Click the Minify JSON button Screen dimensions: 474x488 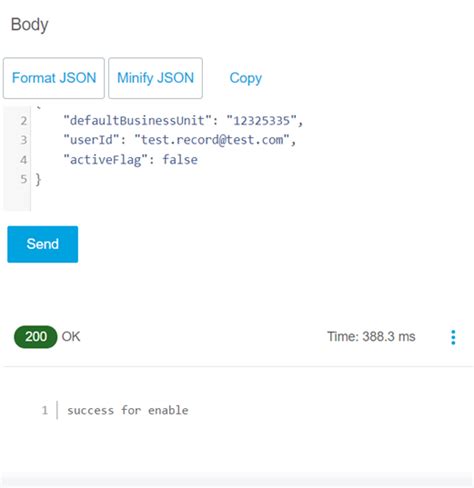(155, 78)
